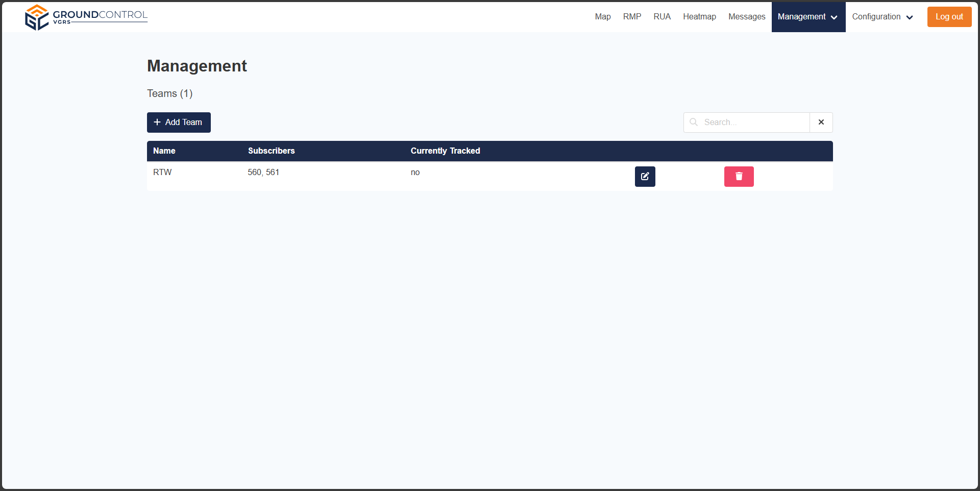The width and height of the screenshot is (980, 491).
Task: Expand the Management dropdown menu
Action: tap(808, 17)
